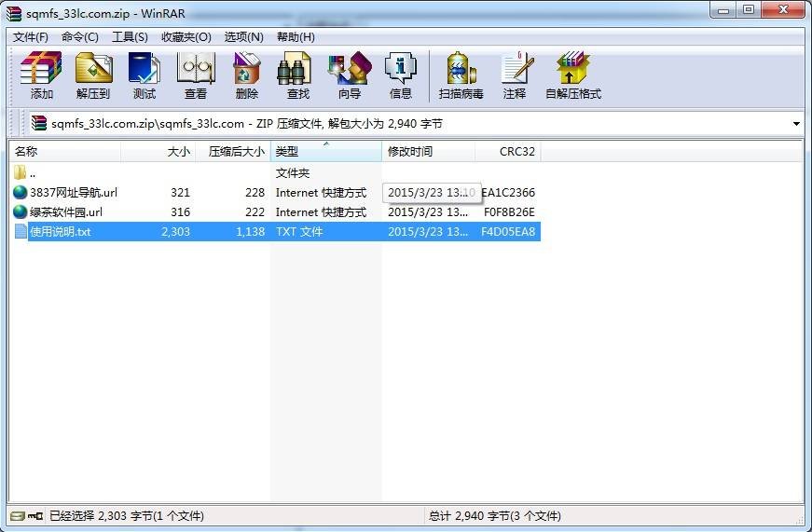Click the 文件夹 type cell
The width and height of the screenshot is (812, 532).
[x=293, y=173]
